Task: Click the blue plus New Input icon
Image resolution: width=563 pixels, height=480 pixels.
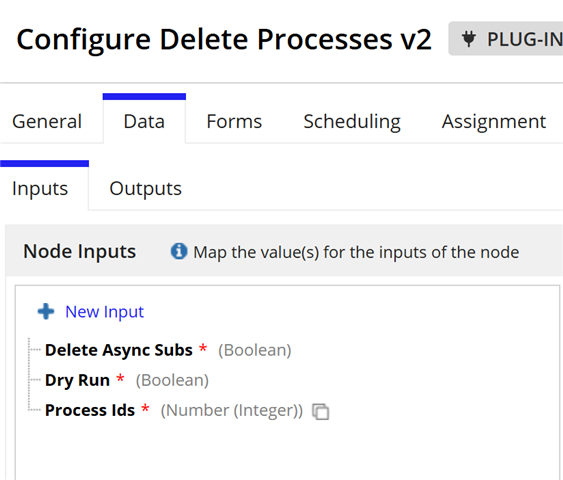Action: pos(46,311)
